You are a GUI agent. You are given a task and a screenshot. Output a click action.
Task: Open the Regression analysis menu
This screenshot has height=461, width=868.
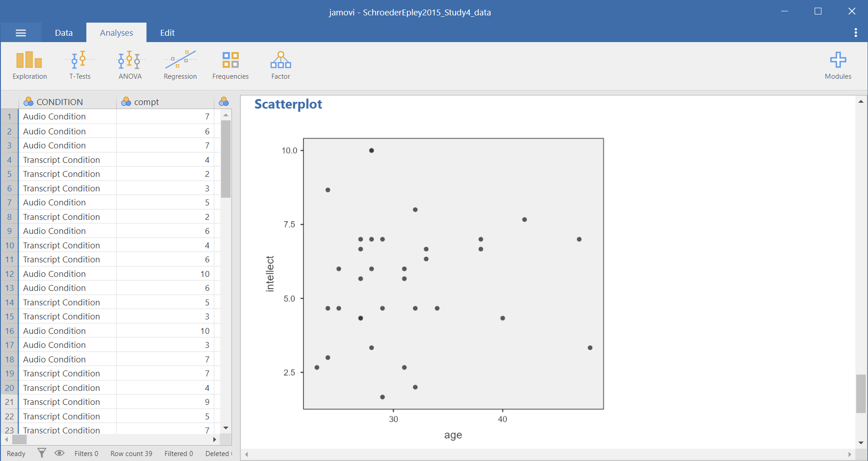180,66
